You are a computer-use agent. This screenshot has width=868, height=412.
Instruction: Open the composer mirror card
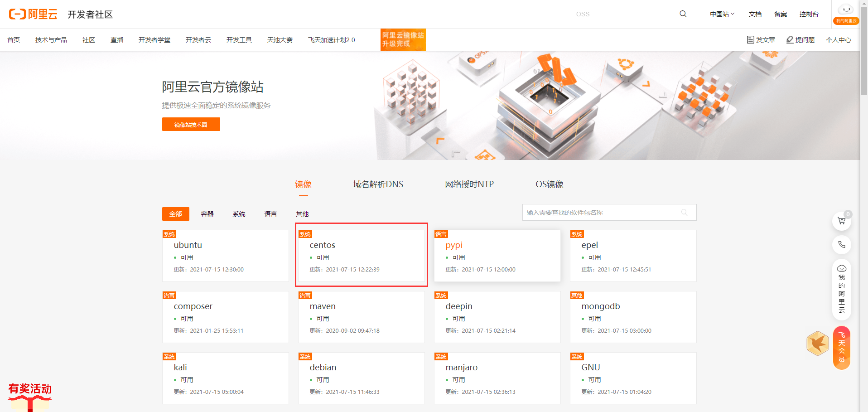click(x=226, y=317)
